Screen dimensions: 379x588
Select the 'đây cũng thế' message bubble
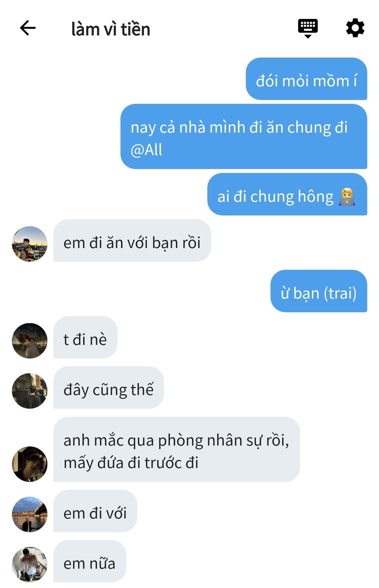(108, 387)
